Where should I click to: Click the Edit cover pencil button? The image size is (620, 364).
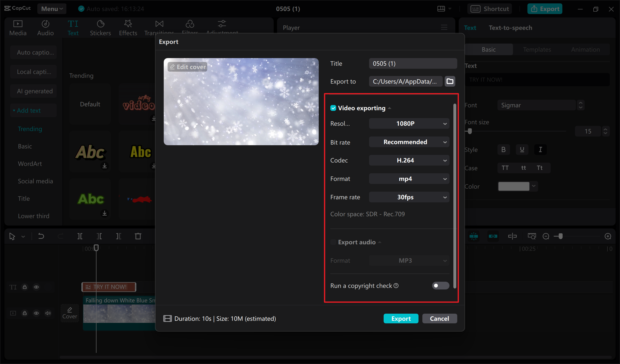(x=187, y=67)
